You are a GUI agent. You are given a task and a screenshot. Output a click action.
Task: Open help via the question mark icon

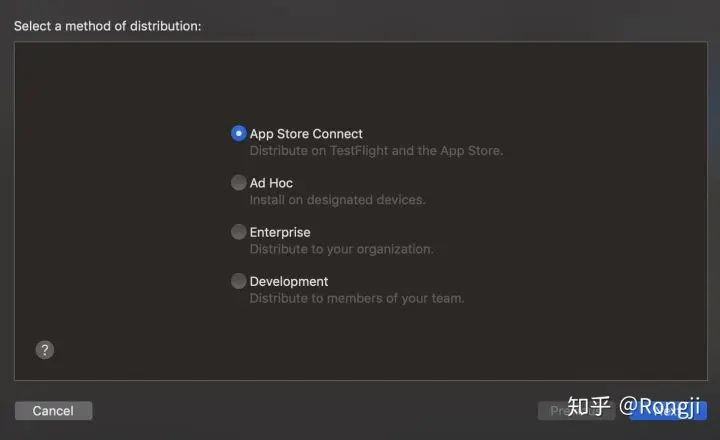pyautogui.click(x=45, y=350)
